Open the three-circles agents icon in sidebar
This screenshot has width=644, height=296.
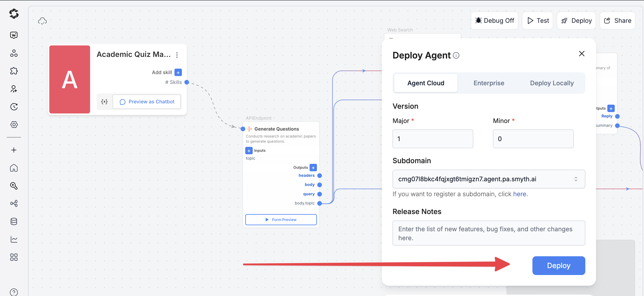tap(14, 53)
